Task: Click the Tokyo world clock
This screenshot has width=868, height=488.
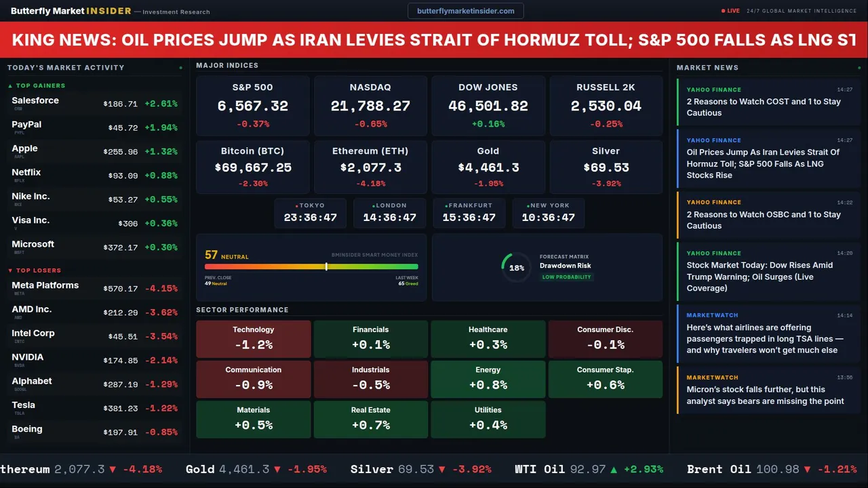Action: pyautogui.click(x=310, y=213)
